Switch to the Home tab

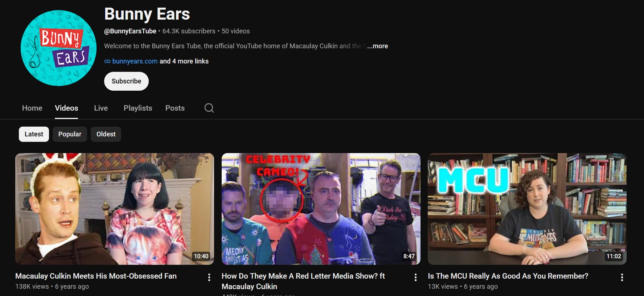click(x=32, y=108)
